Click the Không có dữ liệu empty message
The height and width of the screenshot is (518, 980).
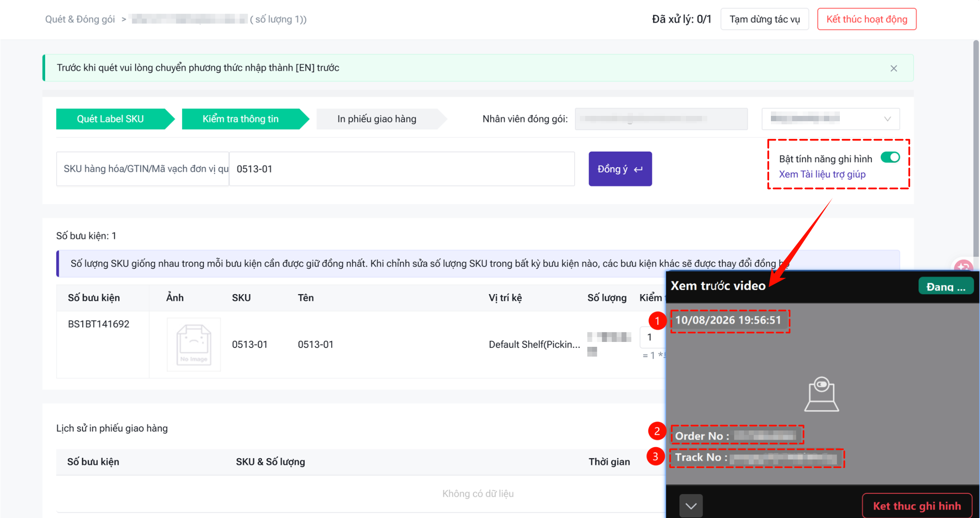478,494
